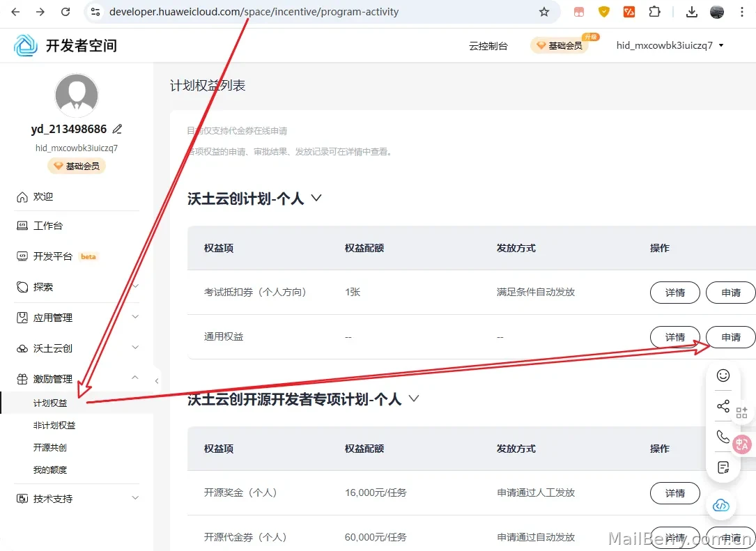Select 开源共创 submenu item
The height and width of the screenshot is (551, 756).
point(50,447)
